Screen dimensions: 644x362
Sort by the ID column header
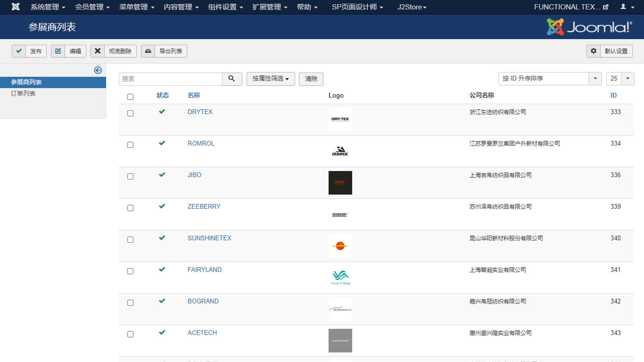tap(613, 95)
